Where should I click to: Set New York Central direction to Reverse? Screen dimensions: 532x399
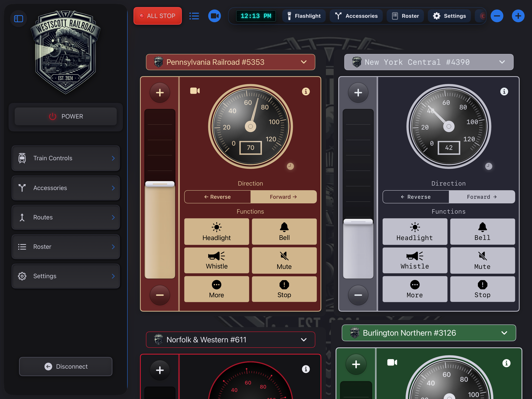pos(416,197)
